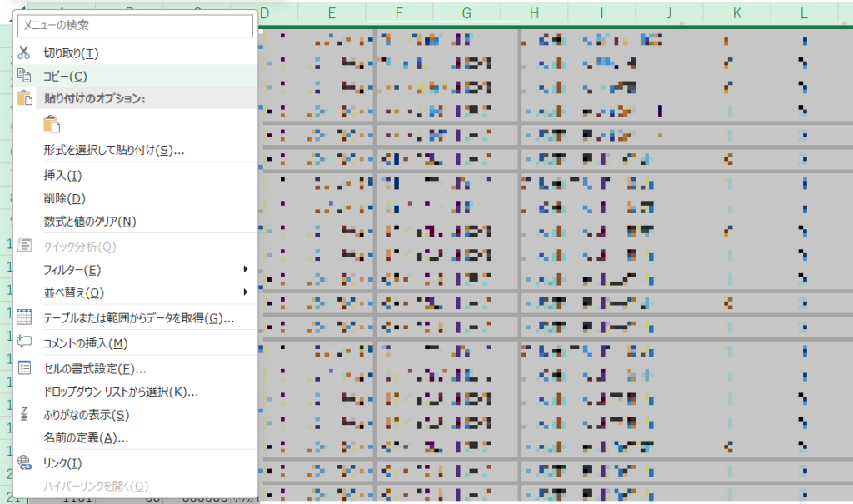Open 名前の定義 from the context menu
853x504 pixels.
point(85,437)
